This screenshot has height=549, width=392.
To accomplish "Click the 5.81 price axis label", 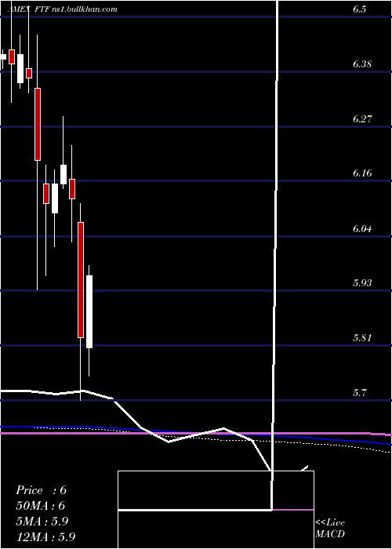I will coord(362,338).
